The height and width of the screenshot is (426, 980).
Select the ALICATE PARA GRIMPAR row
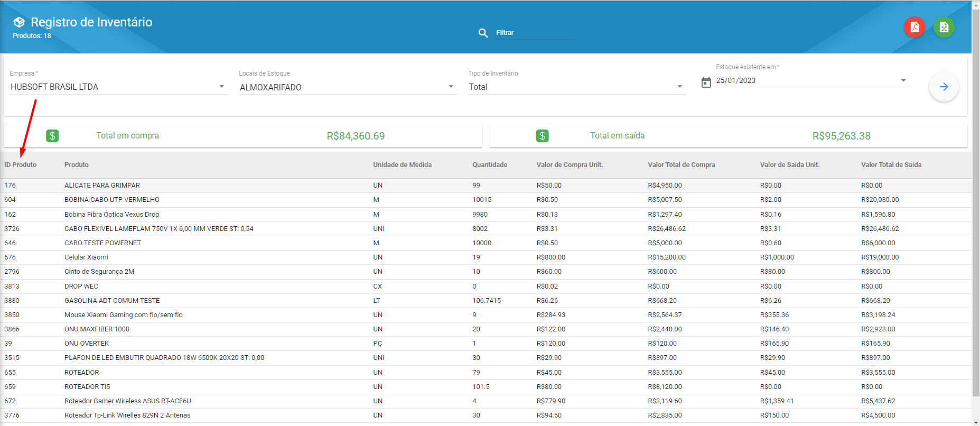point(486,186)
